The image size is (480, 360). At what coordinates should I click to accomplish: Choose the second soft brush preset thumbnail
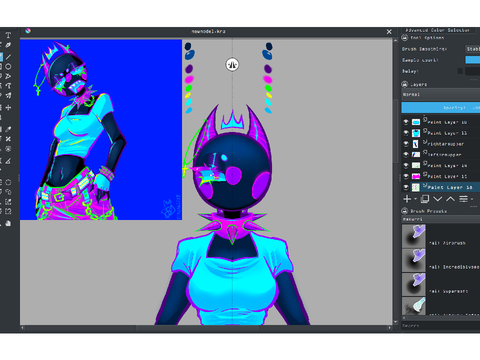(414, 260)
